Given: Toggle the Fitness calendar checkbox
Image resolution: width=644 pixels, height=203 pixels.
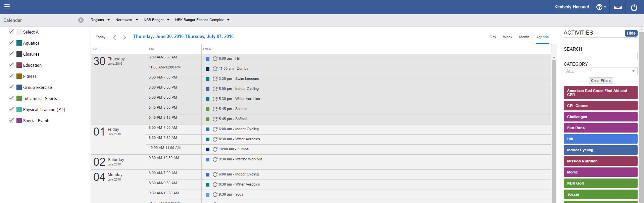Looking at the screenshot, I should [11, 76].
